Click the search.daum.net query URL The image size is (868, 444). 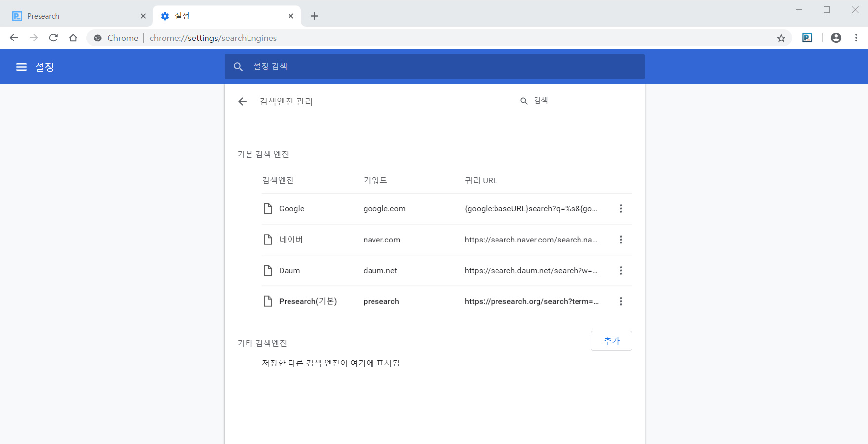coord(531,271)
